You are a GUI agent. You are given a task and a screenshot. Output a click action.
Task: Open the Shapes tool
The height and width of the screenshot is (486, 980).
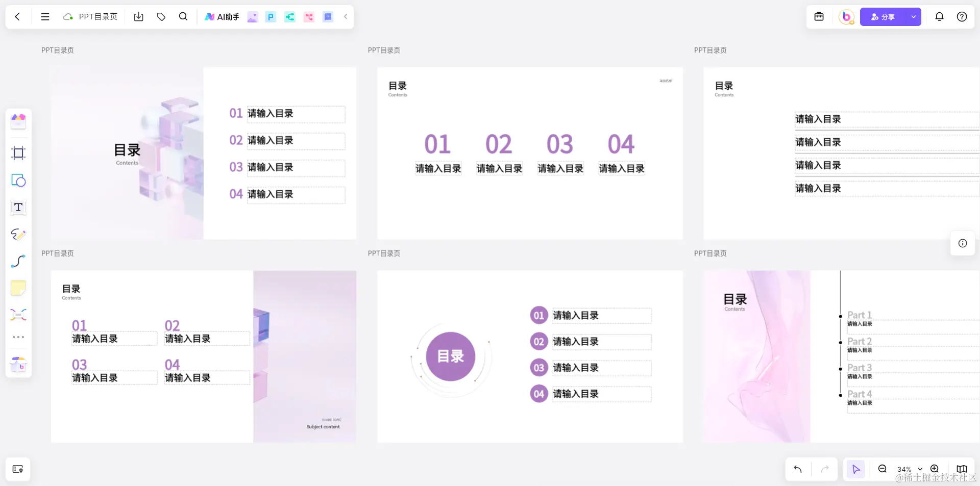coord(18,181)
